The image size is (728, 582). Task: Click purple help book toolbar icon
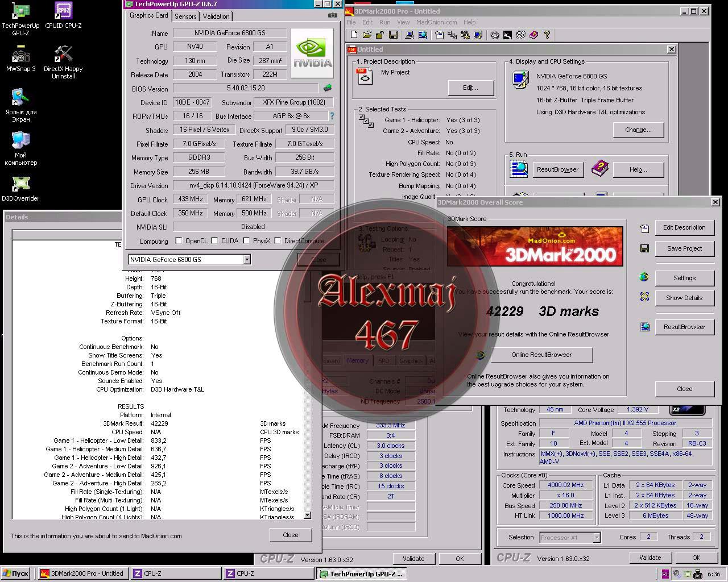[x=533, y=35]
